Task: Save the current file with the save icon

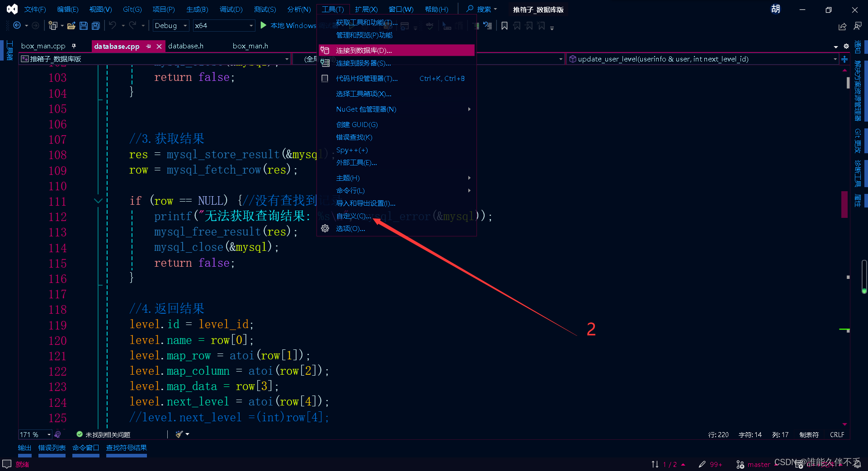Action: pos(84,26)
